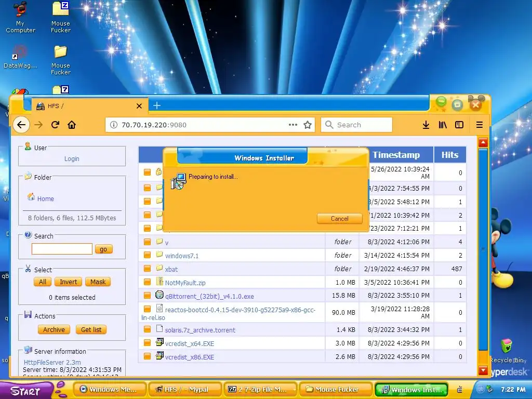This screenshot has height=399, width=532.
Task: Click the page scrollbar up arrow
Action: click(x=483, y=142)
